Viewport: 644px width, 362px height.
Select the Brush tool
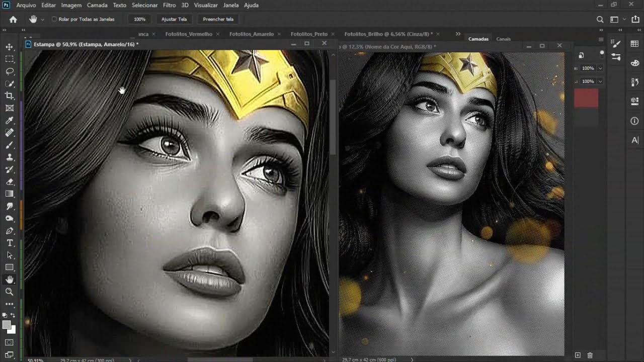[x=9, y=145]
